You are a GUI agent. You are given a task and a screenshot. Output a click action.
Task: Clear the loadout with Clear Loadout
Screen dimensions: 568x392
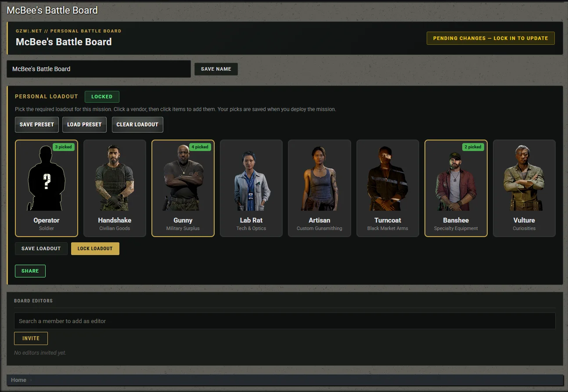tap(137, 125)
